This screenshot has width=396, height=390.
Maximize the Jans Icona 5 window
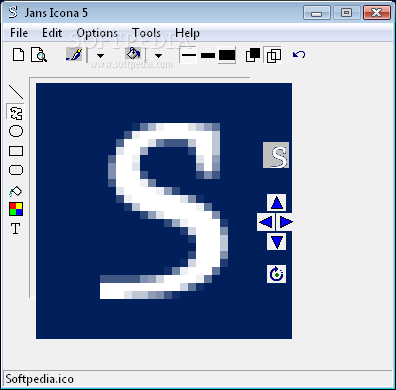coord(347,13)
